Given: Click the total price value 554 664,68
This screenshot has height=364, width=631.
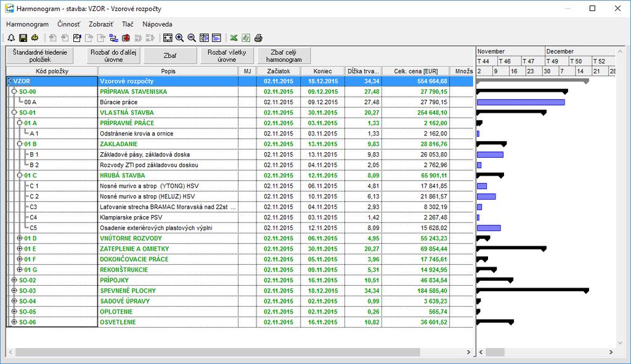Looking at the screenshot, I should (432, 81).
